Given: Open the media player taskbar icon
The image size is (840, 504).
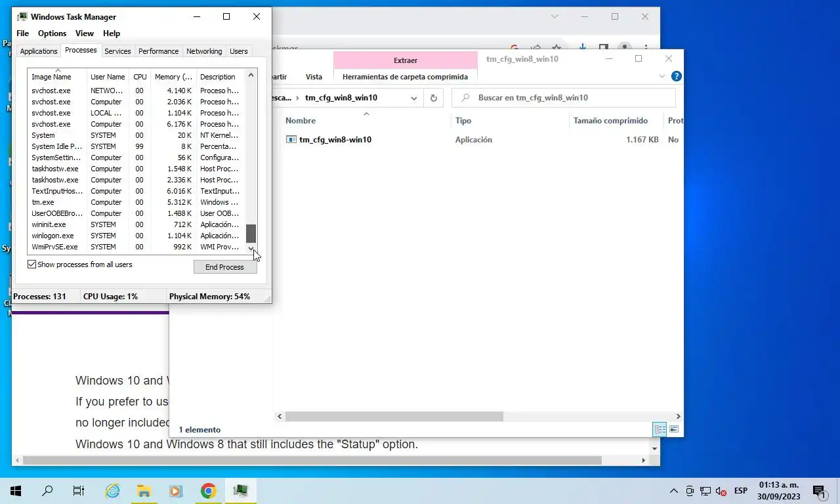Looking at the screenshot, I should click(175, 491).
